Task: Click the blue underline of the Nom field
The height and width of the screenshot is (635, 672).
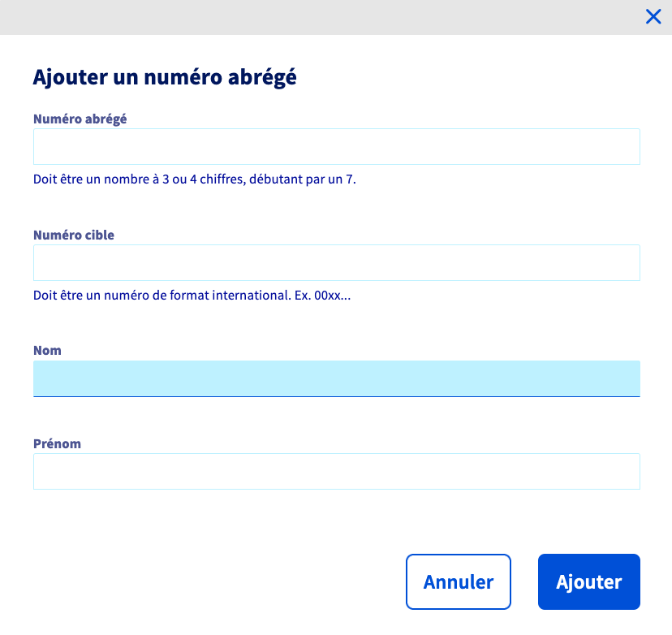Action: click(336, 396)
